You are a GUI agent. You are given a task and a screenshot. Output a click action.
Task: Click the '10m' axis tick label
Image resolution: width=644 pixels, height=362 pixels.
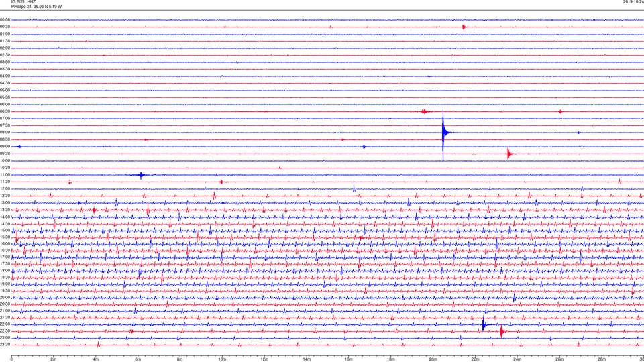tap(222, 359)
